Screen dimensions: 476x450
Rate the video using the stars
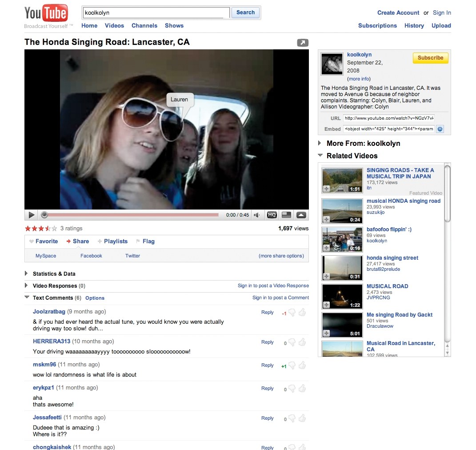(41, 229)
